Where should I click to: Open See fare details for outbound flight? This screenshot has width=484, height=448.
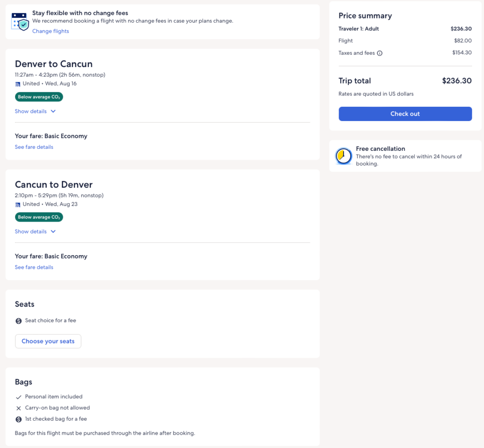click(x=34, y=147)
